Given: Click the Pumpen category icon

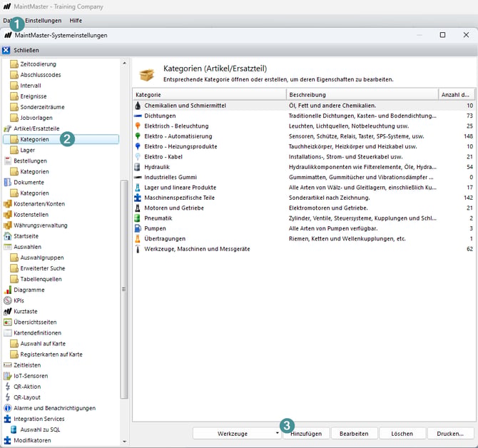Looking at the screenshot, I should click(x=138, y=228).
